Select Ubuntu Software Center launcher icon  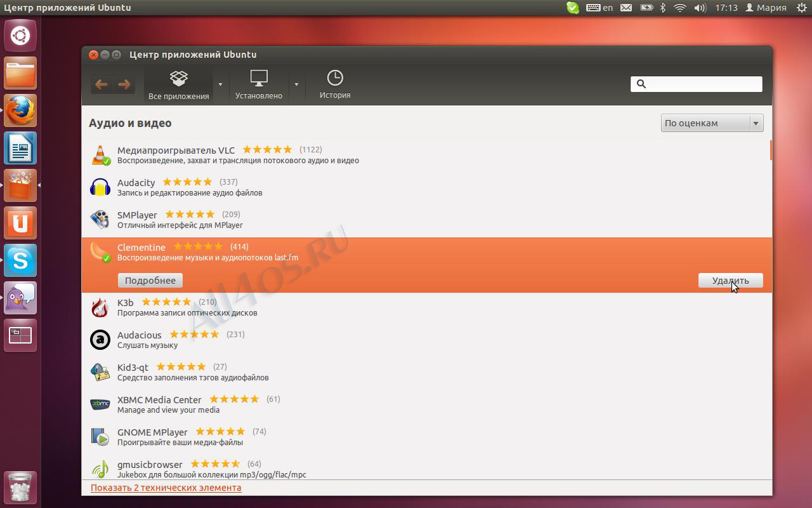[20, 185]
